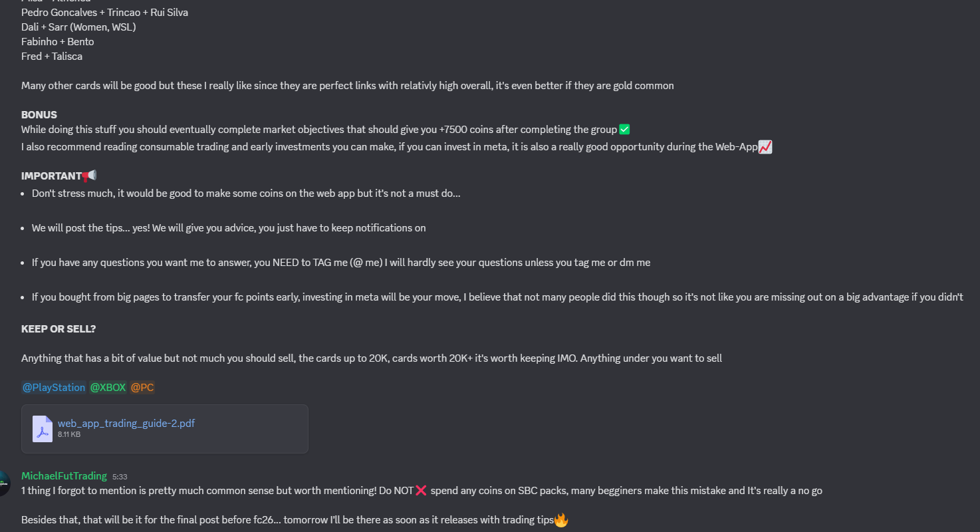Click the @XBOX role mention

(108, 387)
